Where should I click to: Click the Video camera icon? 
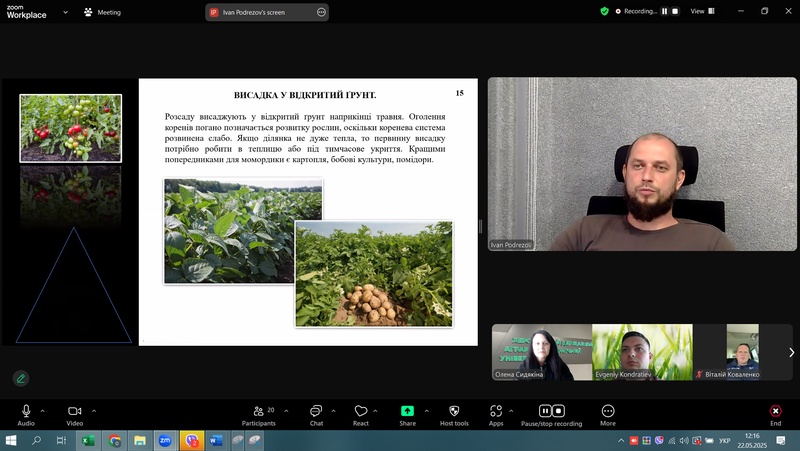[x=74, y=411]
